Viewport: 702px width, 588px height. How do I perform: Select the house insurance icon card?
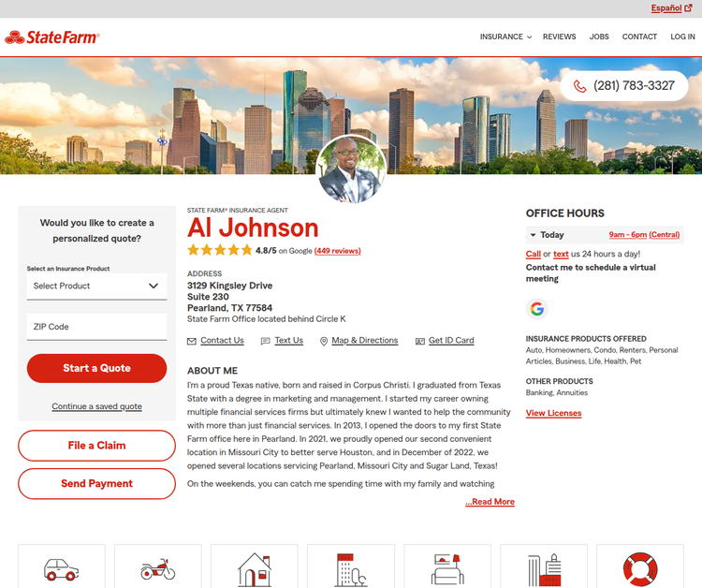pyautogui.click(x=255, y=566)
